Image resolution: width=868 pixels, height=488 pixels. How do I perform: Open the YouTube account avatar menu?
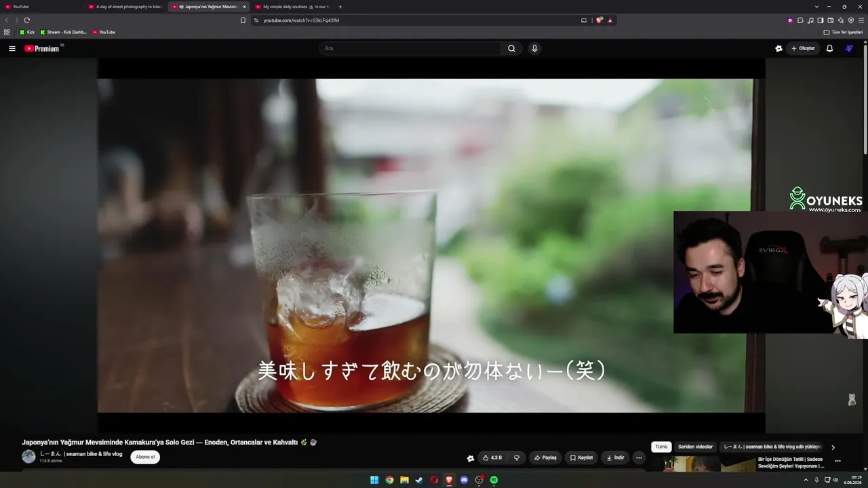tap(849, 48)
